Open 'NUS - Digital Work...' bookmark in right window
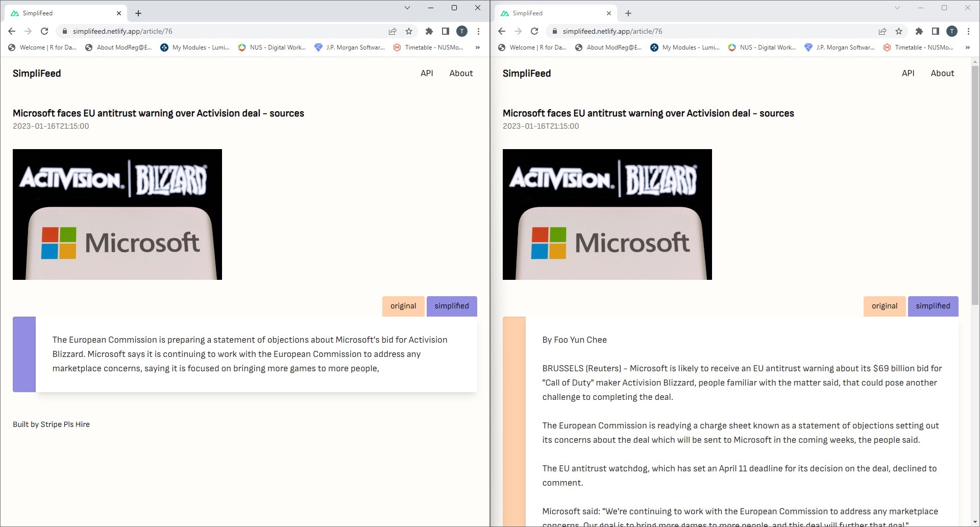Image resolution: width=980 pixels, height=527 pixels. click(x=762, y=47)
